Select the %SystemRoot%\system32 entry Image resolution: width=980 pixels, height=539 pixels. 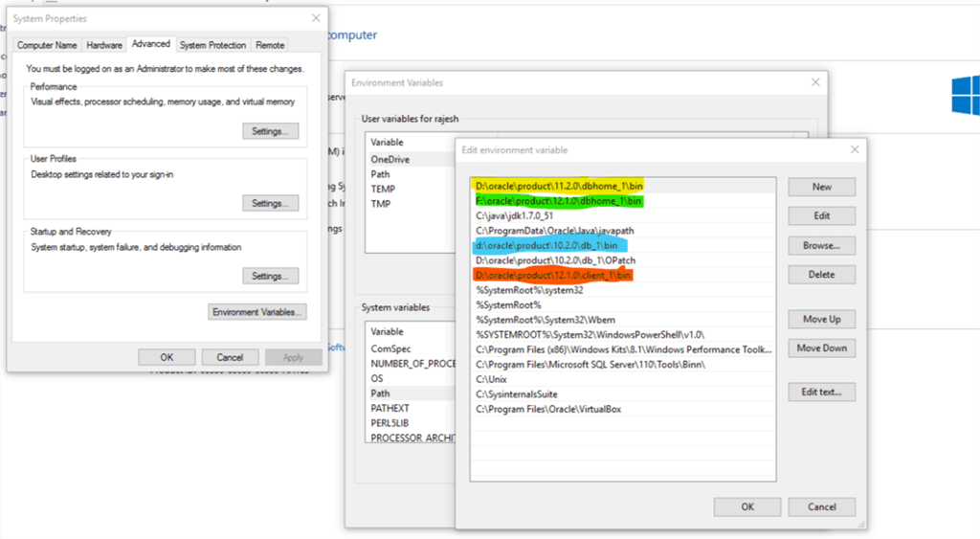pyautogui.click(x=622, y=290)
